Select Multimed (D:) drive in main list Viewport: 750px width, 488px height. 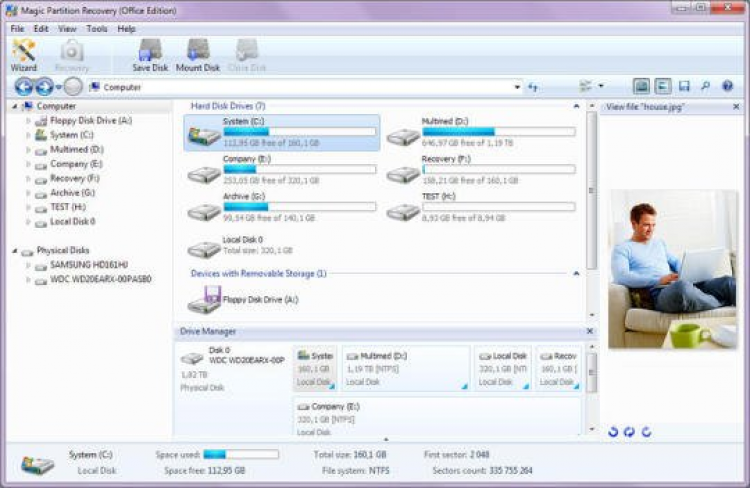coord(481,133)
